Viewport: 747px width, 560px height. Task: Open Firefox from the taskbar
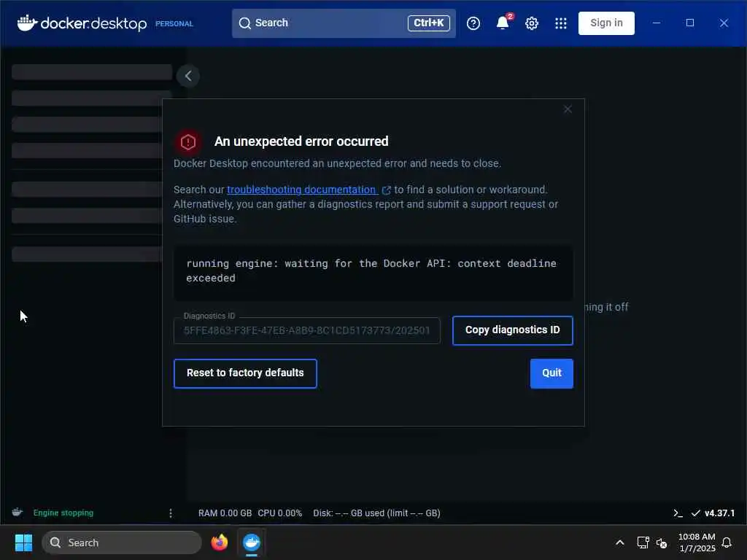pyautogui.click(x=219, y=542)
